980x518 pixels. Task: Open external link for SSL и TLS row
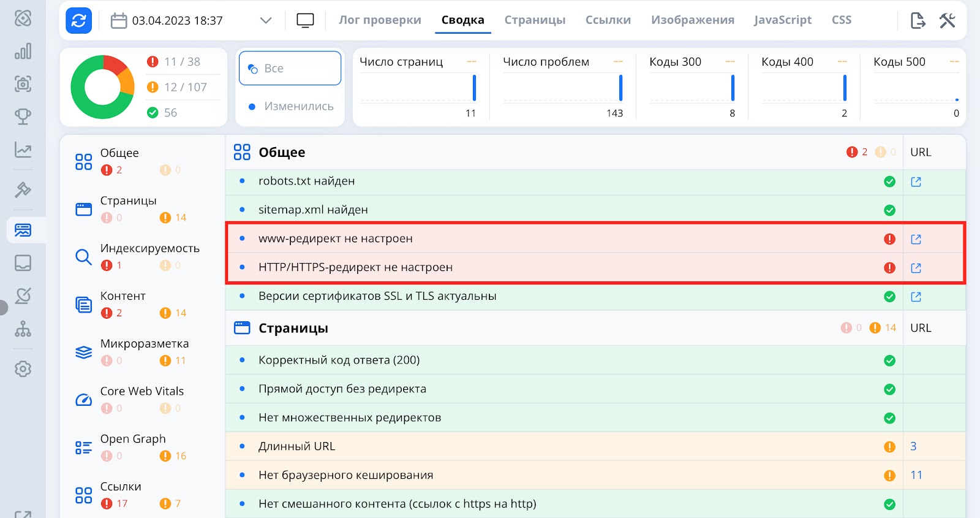[x=916, y=297]
